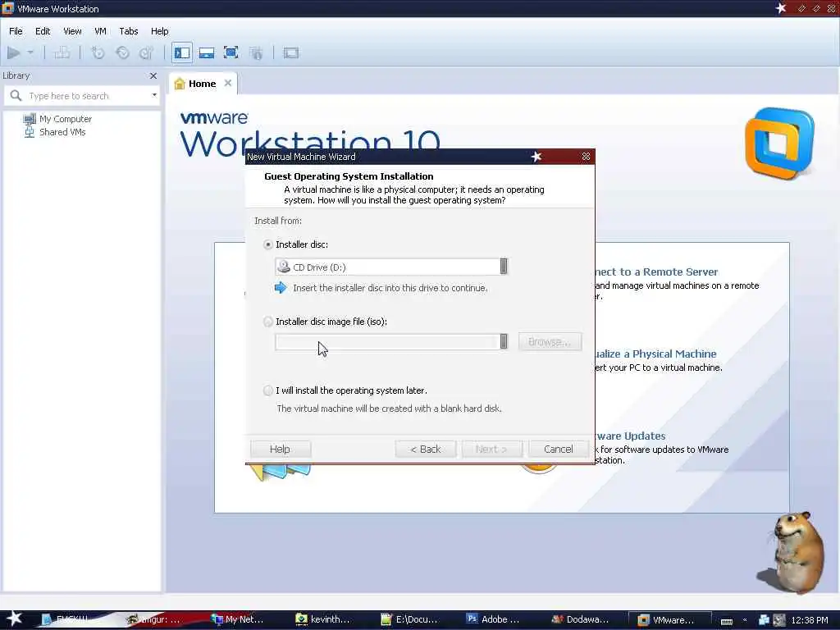Click the keyboard icon in system tray
This screenshot has width=840, height=630.
pos(727,621)
